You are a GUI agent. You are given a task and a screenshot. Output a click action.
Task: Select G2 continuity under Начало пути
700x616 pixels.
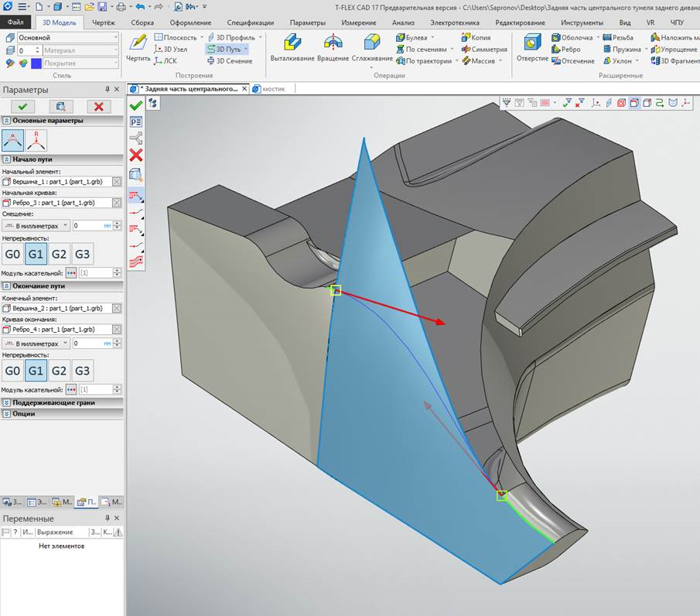click(x=59, y=254)
